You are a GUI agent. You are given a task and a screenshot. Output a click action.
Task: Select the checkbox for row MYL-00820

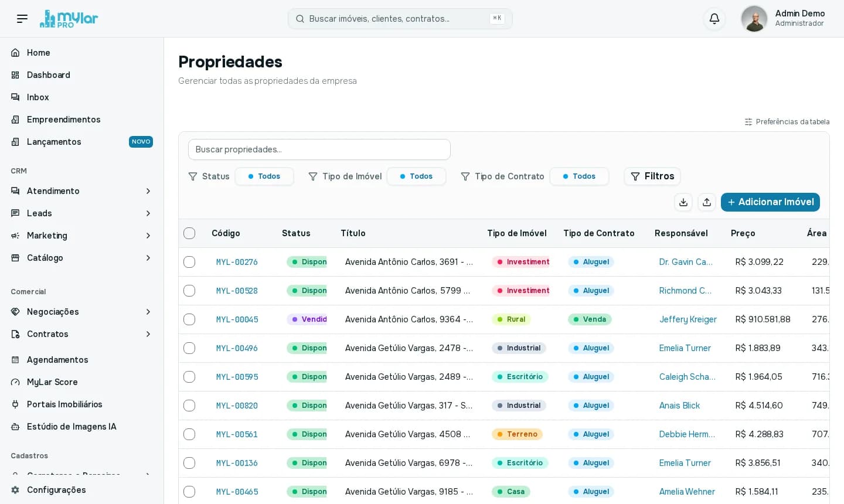pos(189,406)
